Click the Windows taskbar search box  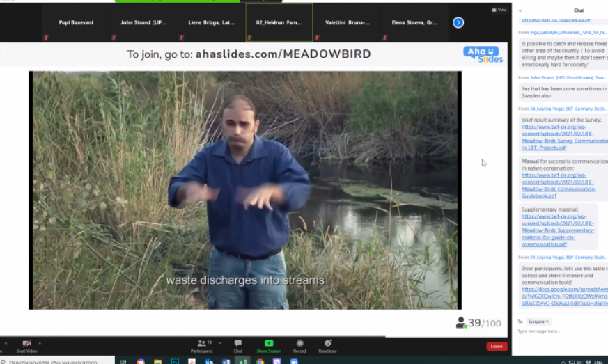click(x=57, y=361)
